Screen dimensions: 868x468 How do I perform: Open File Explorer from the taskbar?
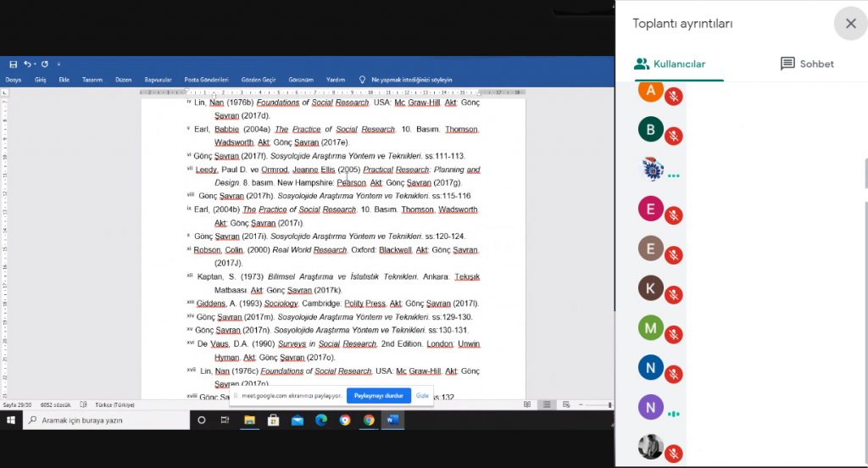pos(250,420)
